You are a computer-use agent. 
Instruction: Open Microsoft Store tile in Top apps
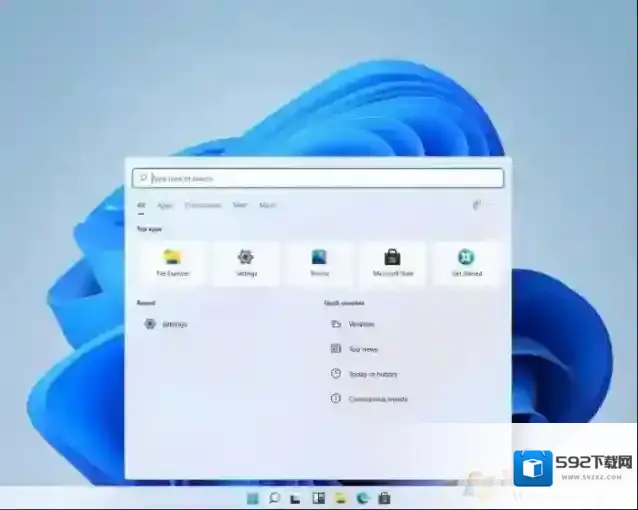tap(393, 263)
